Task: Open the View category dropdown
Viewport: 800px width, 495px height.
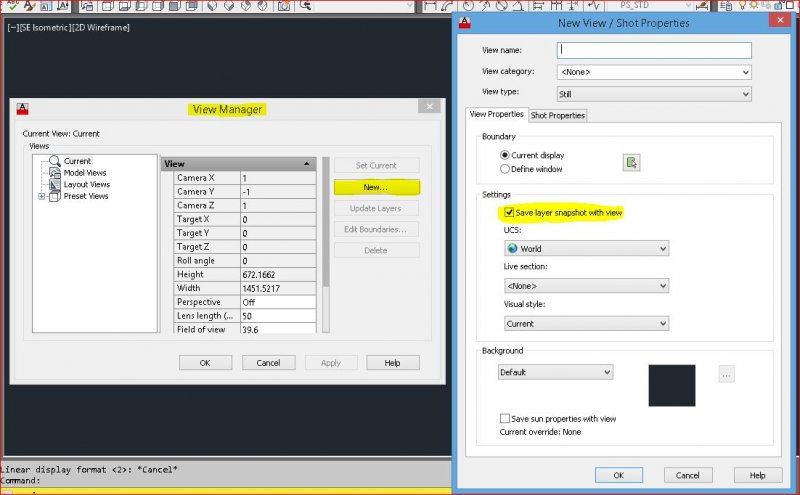Action: pyautogui.click(x=653, y=72)
